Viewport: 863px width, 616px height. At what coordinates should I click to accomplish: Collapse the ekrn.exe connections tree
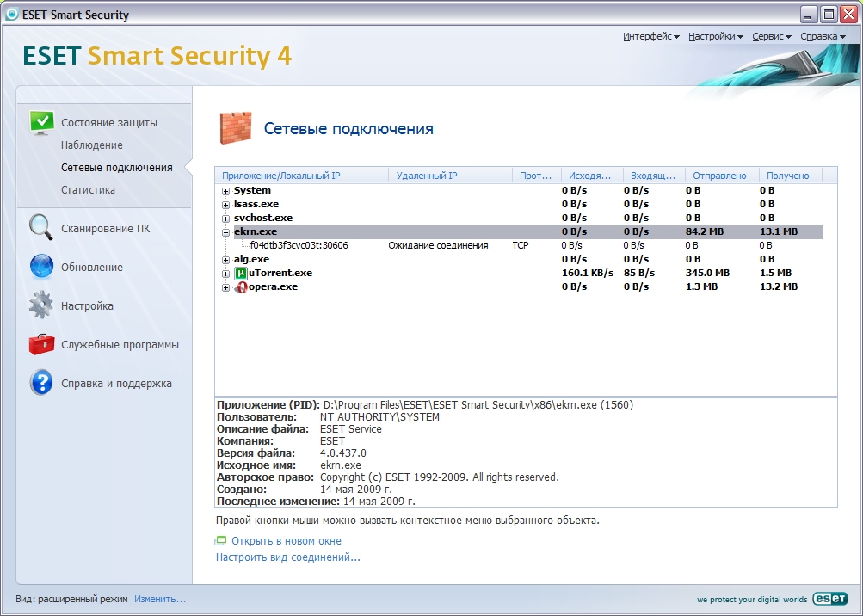point(226,232)
